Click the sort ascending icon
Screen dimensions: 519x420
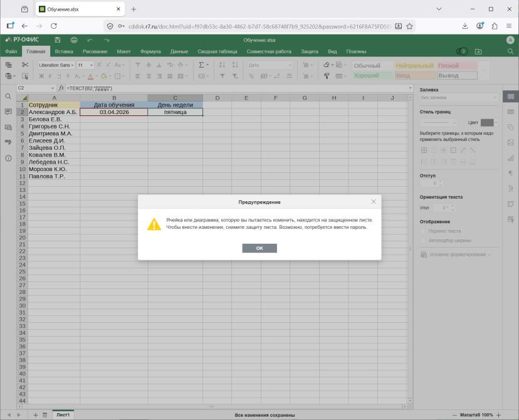[222, 65]
